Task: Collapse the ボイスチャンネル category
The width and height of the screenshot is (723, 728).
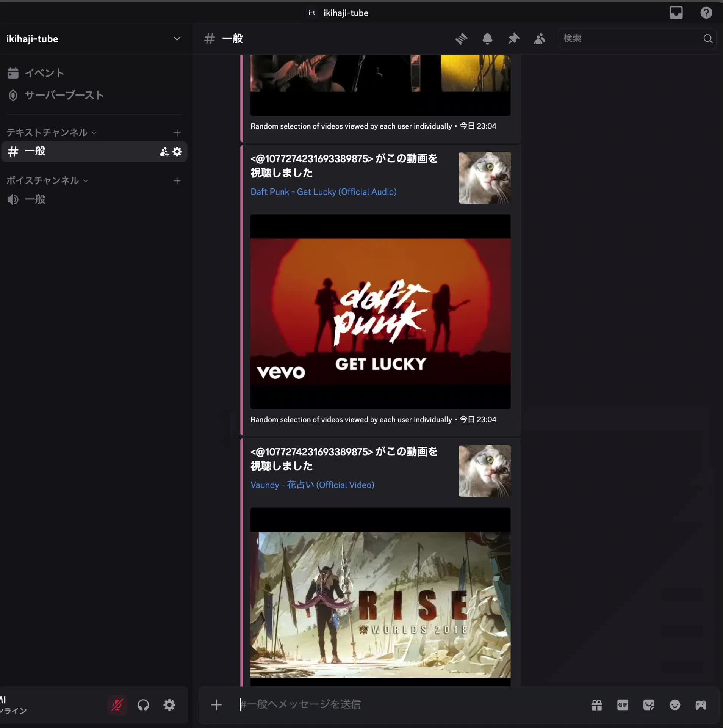Action: (x=47, y=180)
